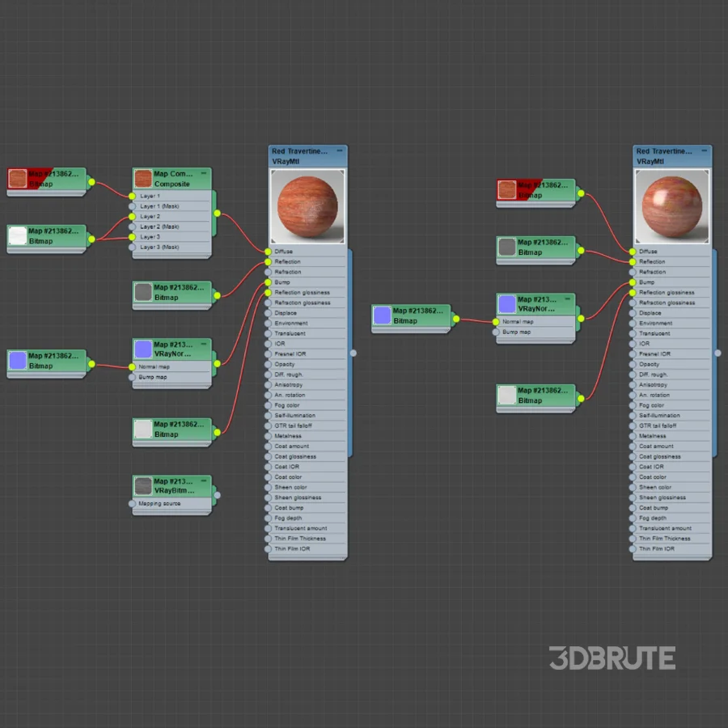Click the VRayBitmap node's gray thumbnail icon

coord(143,485)
